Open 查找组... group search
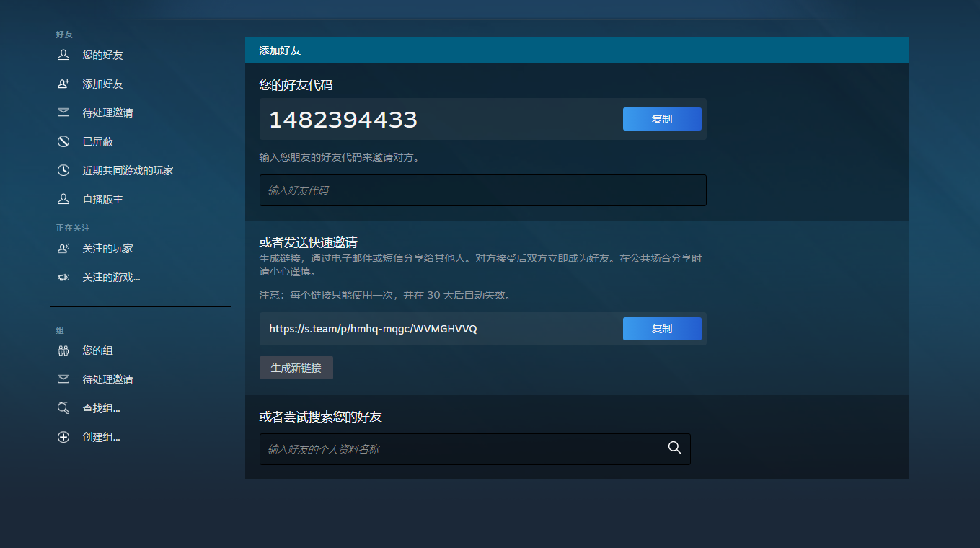 [101, 408]
